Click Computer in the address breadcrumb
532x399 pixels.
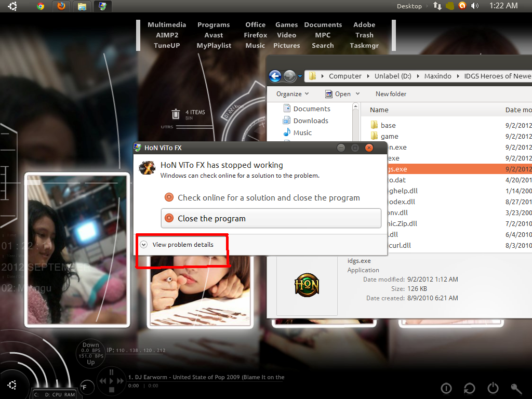pos(345,76)
